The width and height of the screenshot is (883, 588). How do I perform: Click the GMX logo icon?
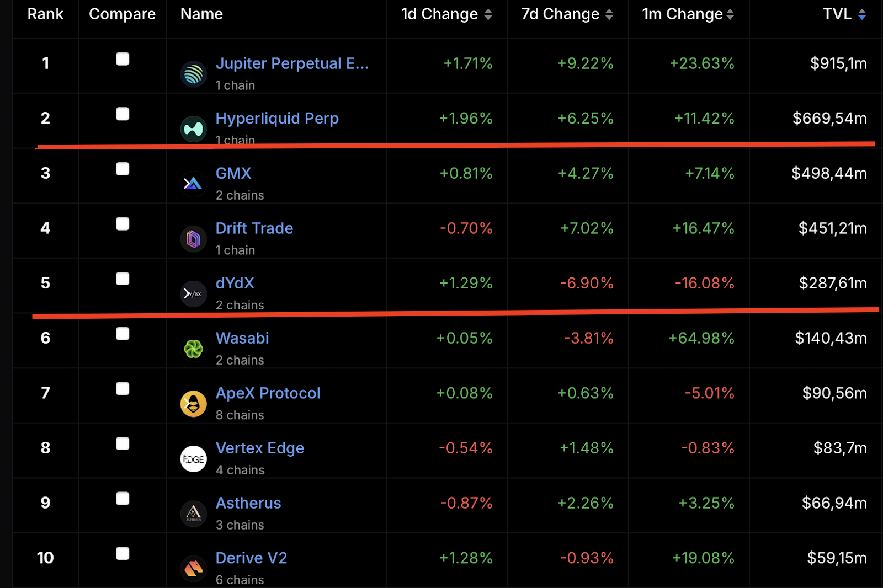click(x=194, y=184)
